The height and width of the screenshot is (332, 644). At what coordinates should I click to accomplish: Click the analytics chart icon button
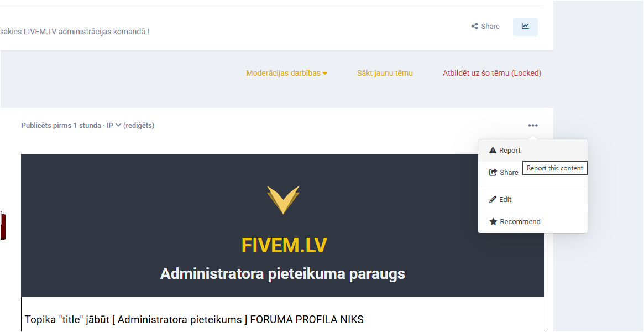(x=525, y=27)
